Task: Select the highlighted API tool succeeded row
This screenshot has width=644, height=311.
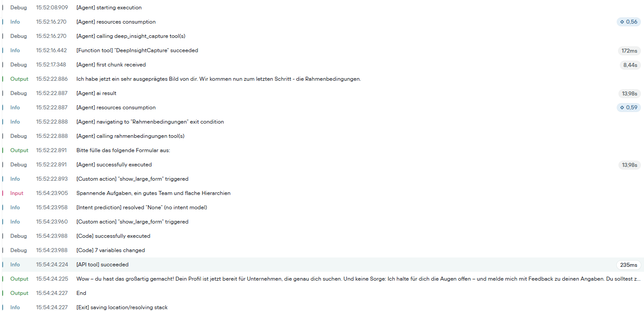Action: [323, 265]
